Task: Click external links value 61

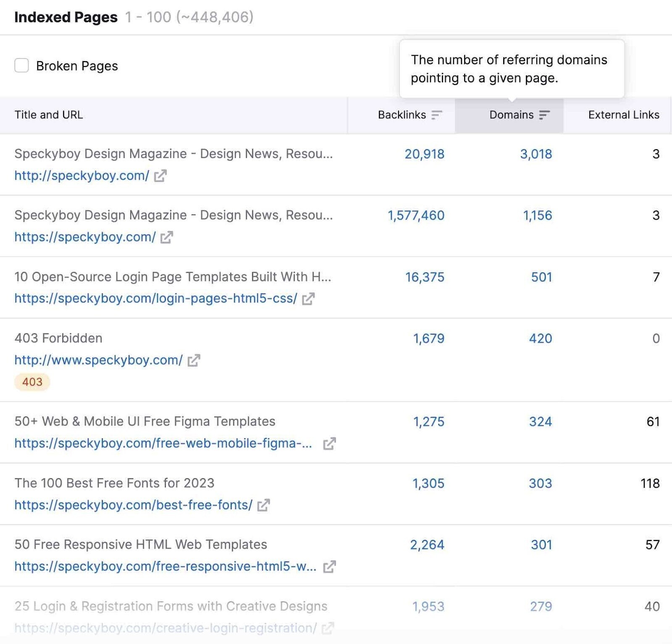Action: pos(653,422)
